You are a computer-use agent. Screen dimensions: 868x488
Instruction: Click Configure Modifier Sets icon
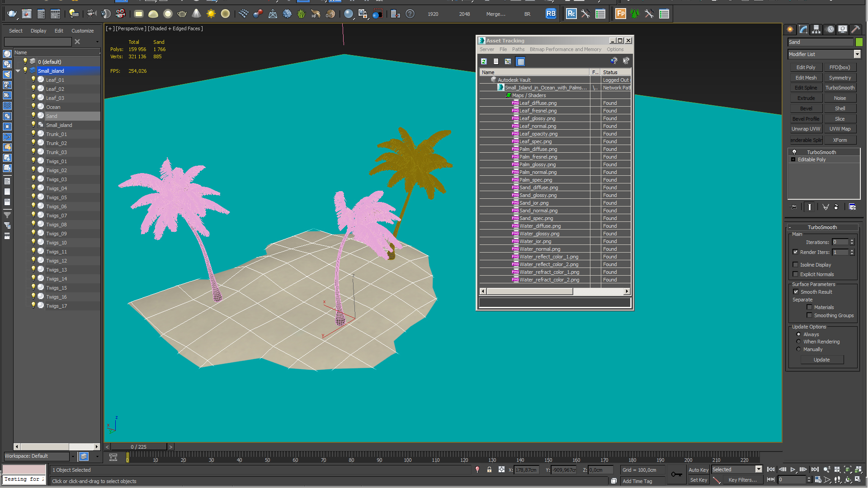[x=852, y=207]
